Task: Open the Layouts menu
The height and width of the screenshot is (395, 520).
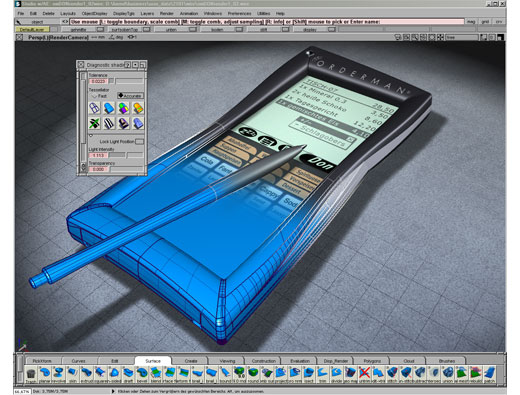Action: (68, 13)
